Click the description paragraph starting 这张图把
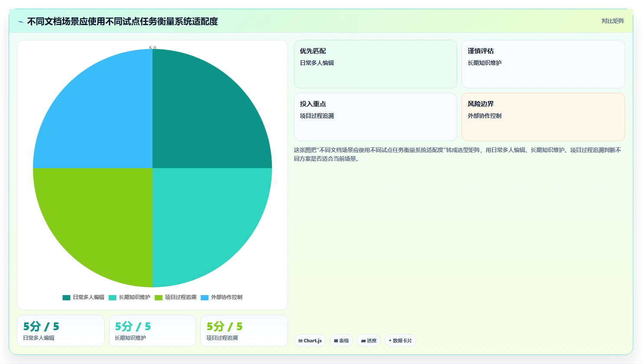The height and width of the screenshot is (364, 642). pyautogui.click(x=458, y=154)
